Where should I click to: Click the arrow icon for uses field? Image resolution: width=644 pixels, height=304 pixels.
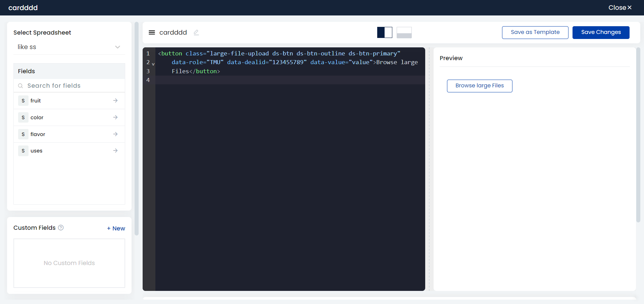tap(115, 151)
